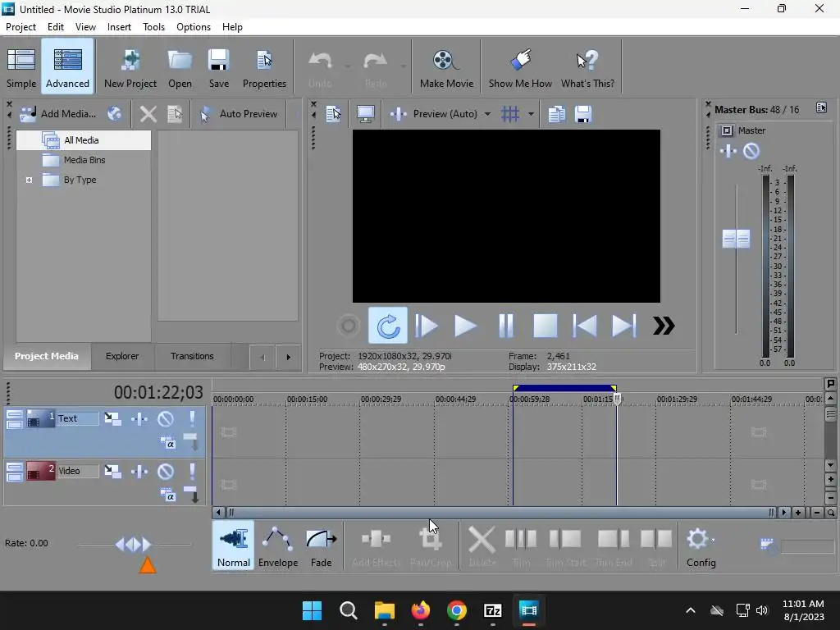Go to project start
The image size is (840, 630).
tap(584, 325)
